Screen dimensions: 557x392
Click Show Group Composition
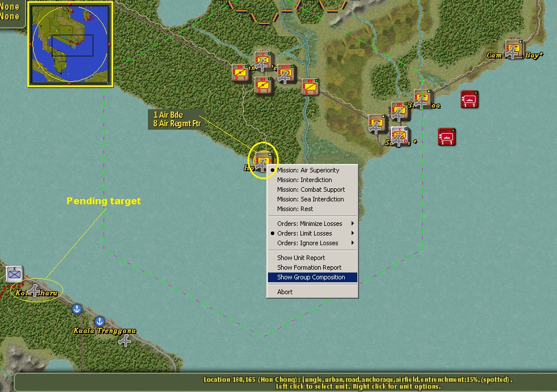(x=312, y=277)
